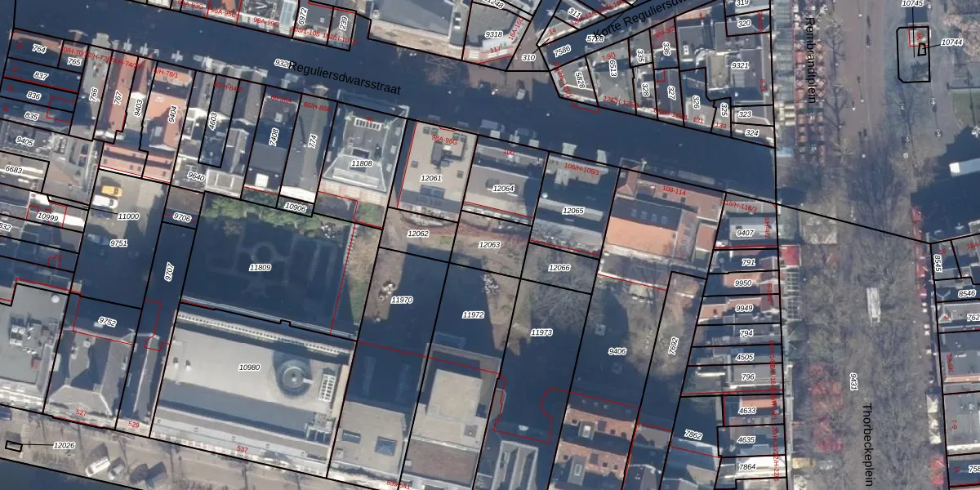980x490 pixels.
Task: Select parcel 11809 with the garden courtyard
Action: pyautogui.click(x=260, y=268)
